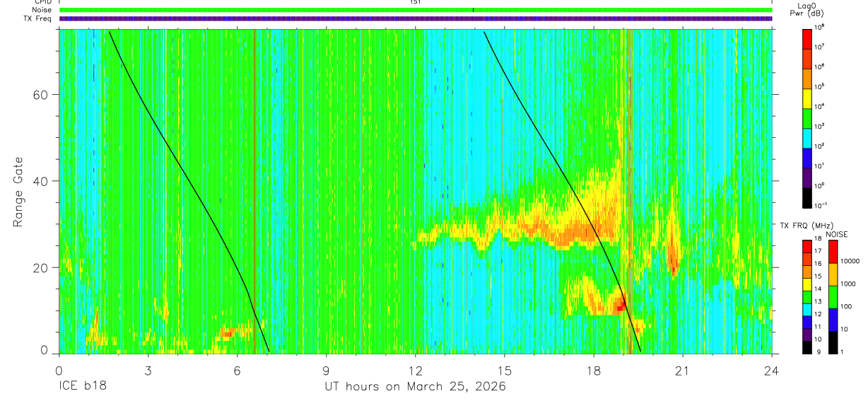Click the '9' label on TX FRQ scale
This screenshot has height=401, width=868.
click(817, 351)
